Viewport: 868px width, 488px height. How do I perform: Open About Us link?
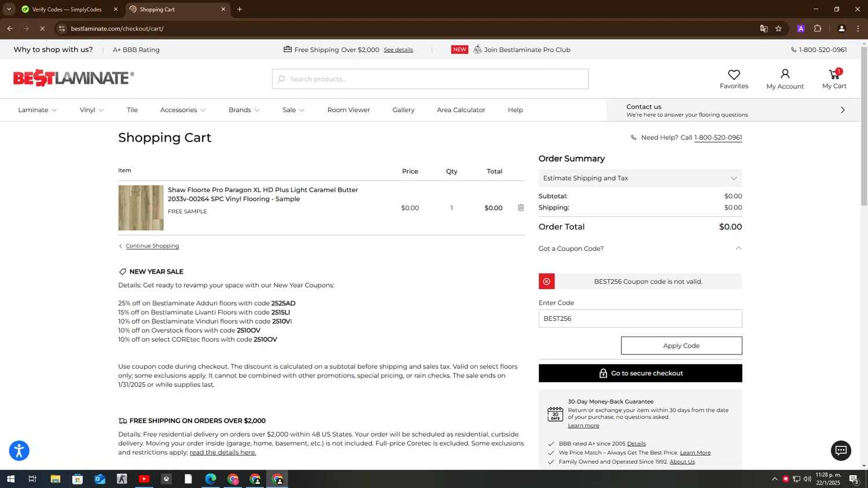[x=682, y=461]
